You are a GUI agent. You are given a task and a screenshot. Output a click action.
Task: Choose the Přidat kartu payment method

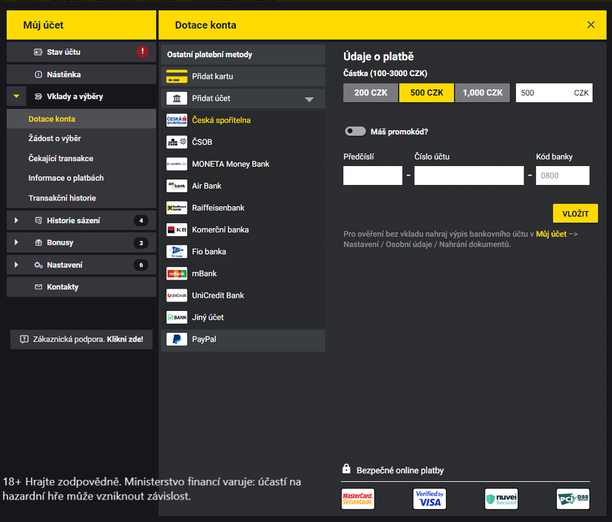click(243, 76)
